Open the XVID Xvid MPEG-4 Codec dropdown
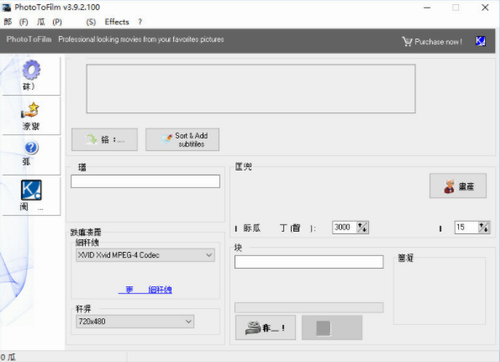The height and width of the screenshot is (362, 500). [x=145, y=255]
